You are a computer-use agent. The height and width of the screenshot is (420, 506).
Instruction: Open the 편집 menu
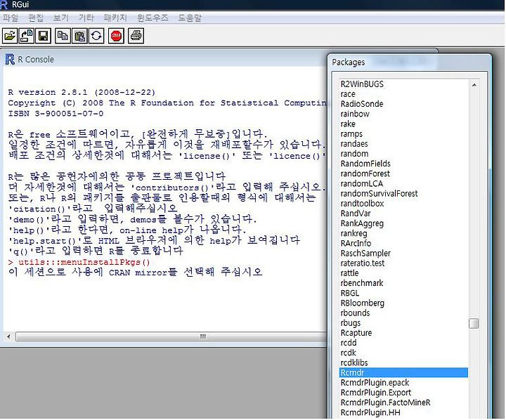pos(36,18)
